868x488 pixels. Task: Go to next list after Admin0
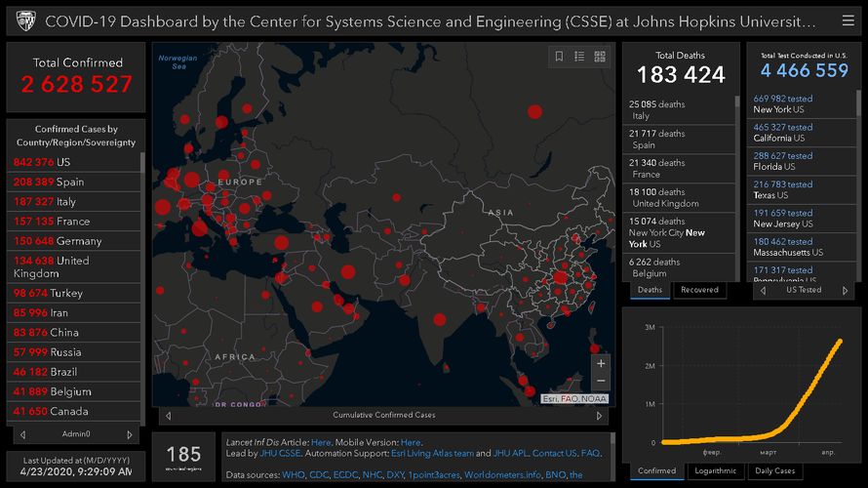click(x=130, y=434)
